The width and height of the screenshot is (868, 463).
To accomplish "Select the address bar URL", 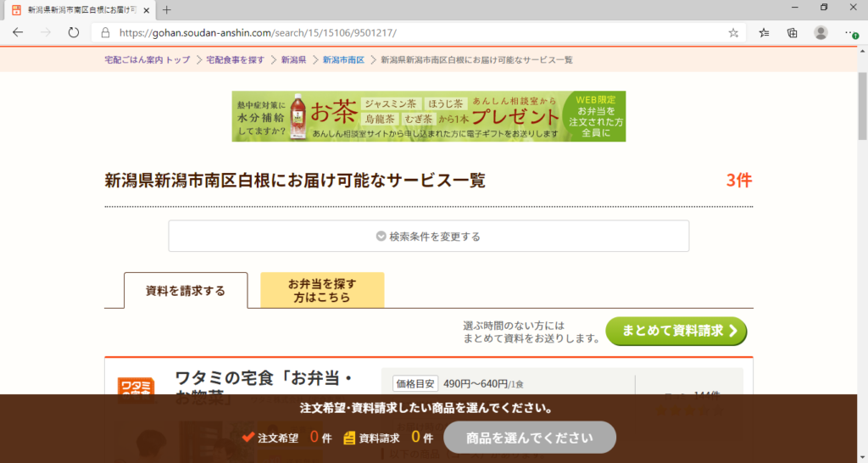I will pos(258,33).
